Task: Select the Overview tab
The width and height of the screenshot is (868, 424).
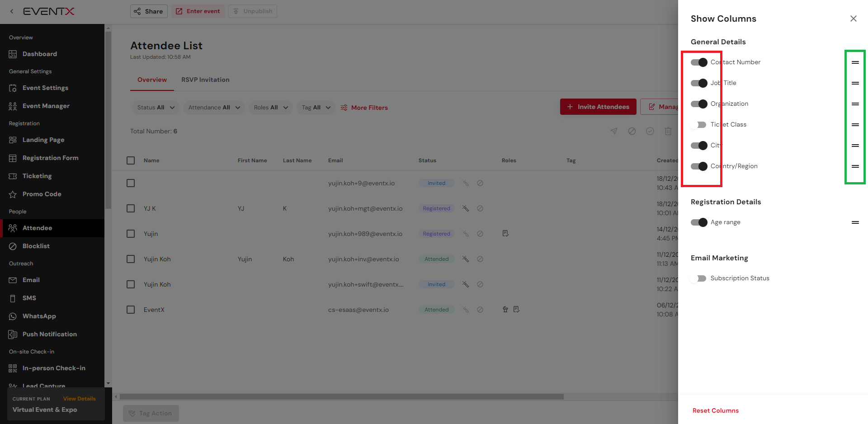Action: (x=152, y=80)
